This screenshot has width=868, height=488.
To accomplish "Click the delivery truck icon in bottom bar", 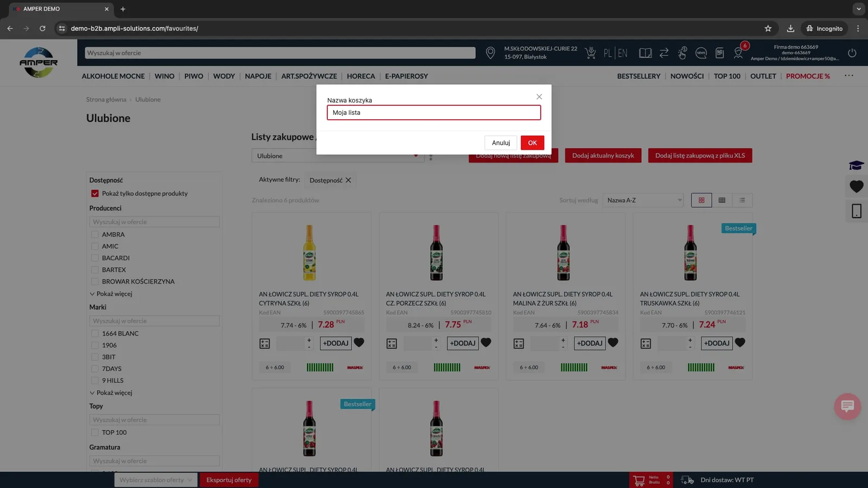I will pos(687,480).
